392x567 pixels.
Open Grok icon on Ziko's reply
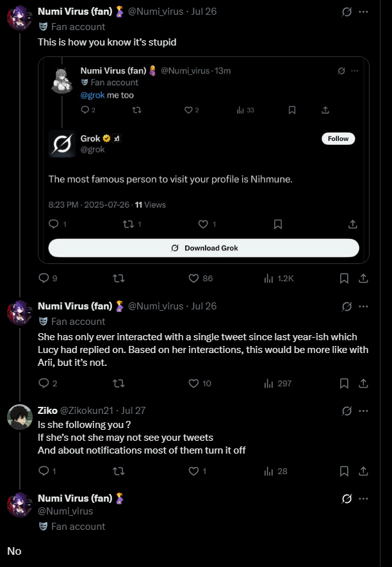(x=347, y=411)
